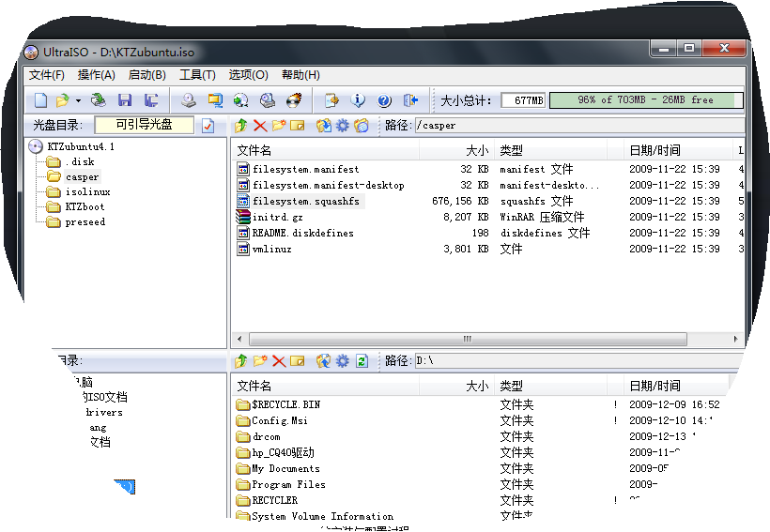Select README.diskdefines file

pos(303,233)
